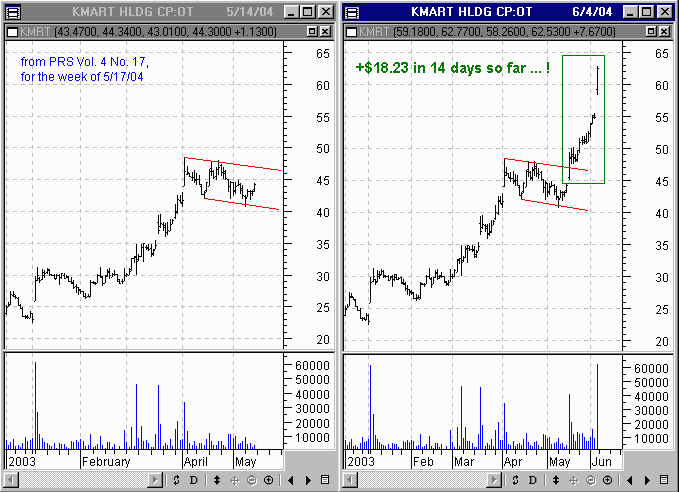Viewport: 679px width, 492px height.
Task: Close the inner KMRT chart pane in the 6/4/04 window
Action: pyautogui.click(x=664, y=31)
